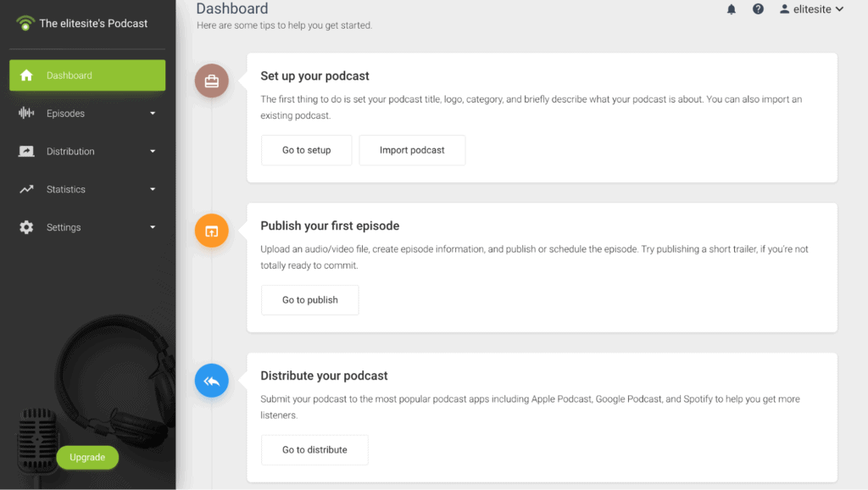Click the orange setup step icon
This screenshot has width=868, height=490.
click(x=211, y=81)
